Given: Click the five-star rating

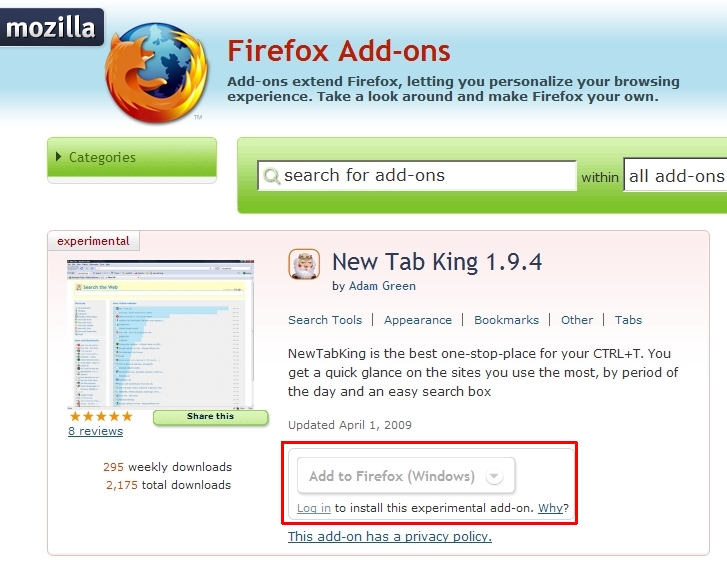Looking at the screenshot, I should coord(101,416).
